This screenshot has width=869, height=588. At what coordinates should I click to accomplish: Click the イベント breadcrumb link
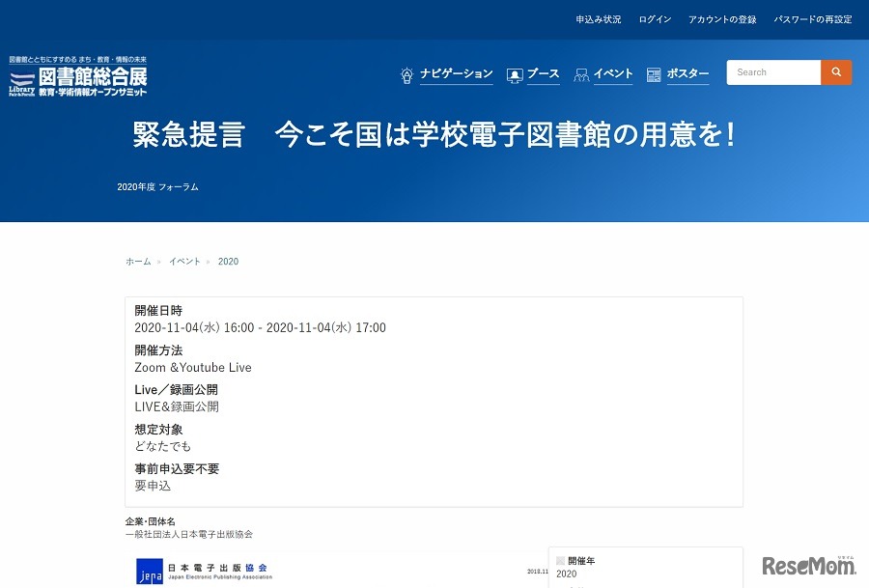click(x=184, y=261)
